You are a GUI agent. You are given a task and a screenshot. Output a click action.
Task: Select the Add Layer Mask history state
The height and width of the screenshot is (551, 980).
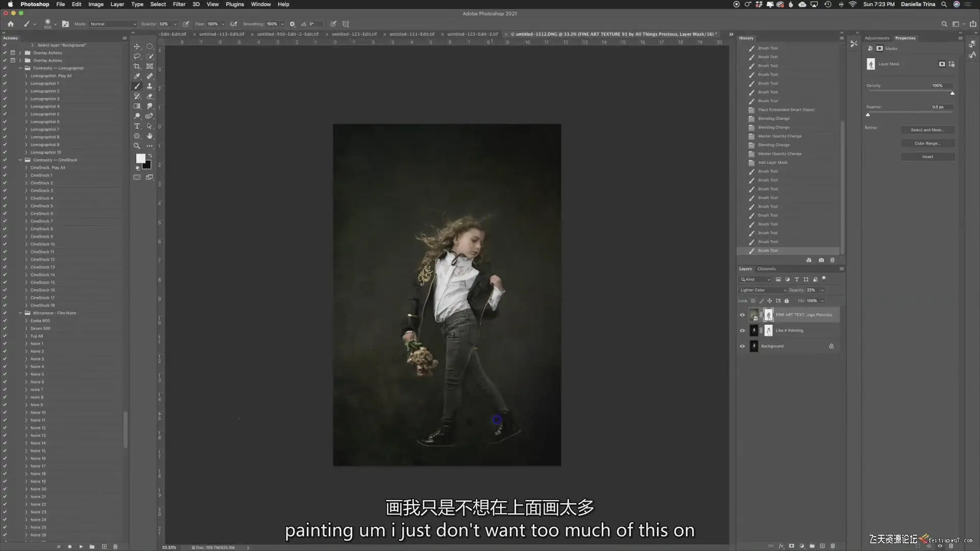pos(773,163)
